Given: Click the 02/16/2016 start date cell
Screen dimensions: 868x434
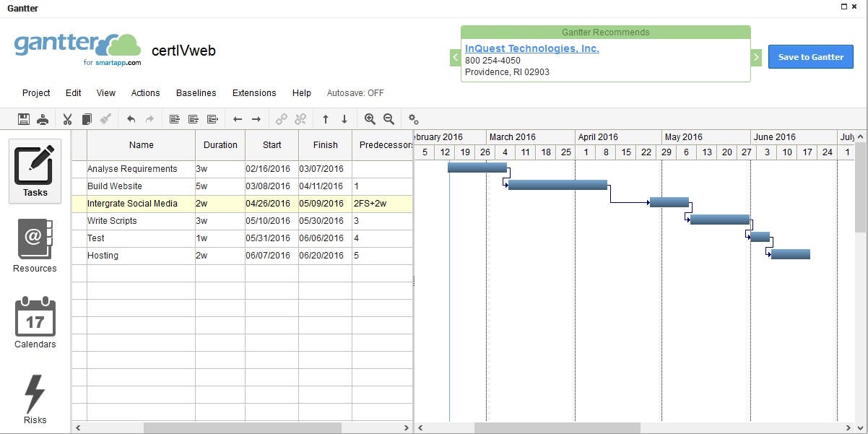Looking at the screenshot, I should (272, 169).
